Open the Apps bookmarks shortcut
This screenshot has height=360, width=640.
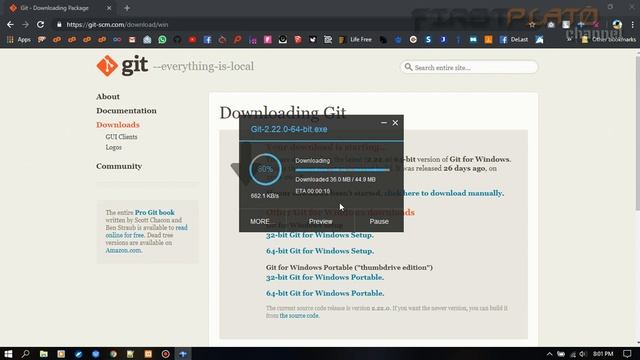(x=19, y=40)
